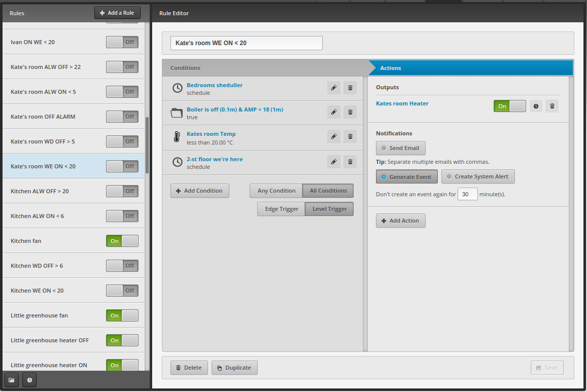Delete the Kates room Temp condition

[350, 136]
